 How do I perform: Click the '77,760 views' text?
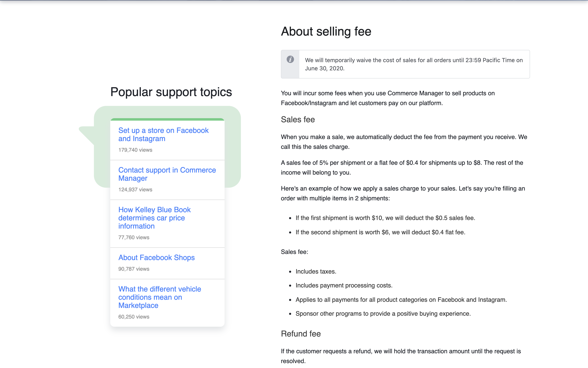pos(134,237)
